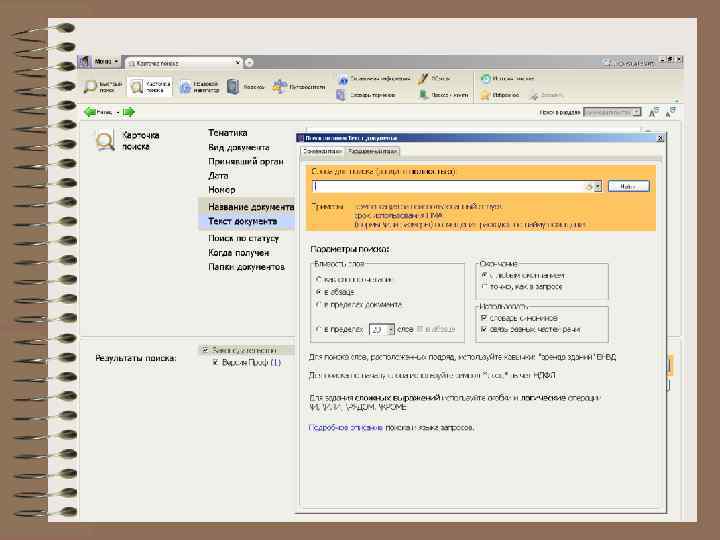This screenshot has width=720, height=540.
Task: Toggle checkbox next to Версия Проф
Action: (215, 362)
